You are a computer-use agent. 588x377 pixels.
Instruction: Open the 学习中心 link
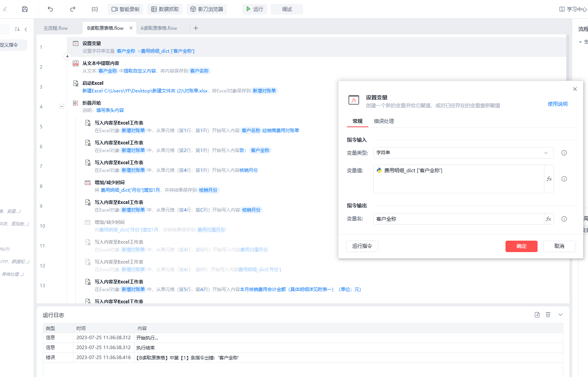(x=573, y=9)
